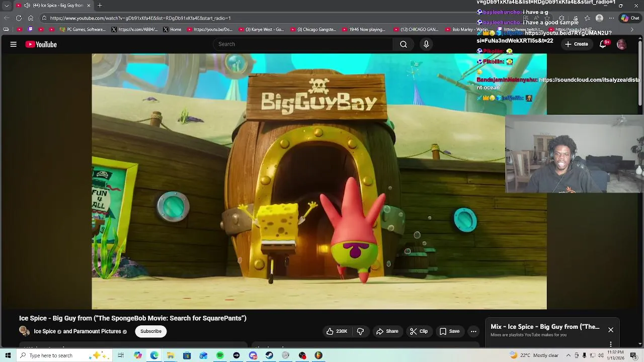
Task: Close the Mix playlist panel
Action: click(x=611, y=330)
